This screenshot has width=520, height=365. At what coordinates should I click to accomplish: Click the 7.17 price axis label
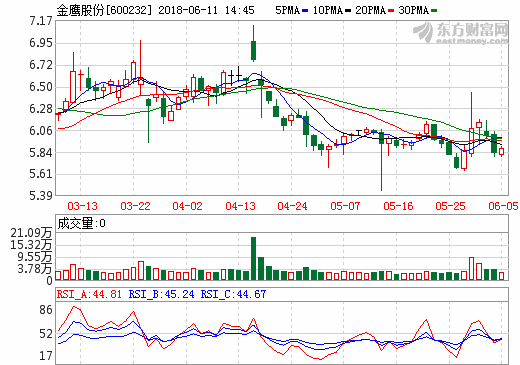point(41,21)
